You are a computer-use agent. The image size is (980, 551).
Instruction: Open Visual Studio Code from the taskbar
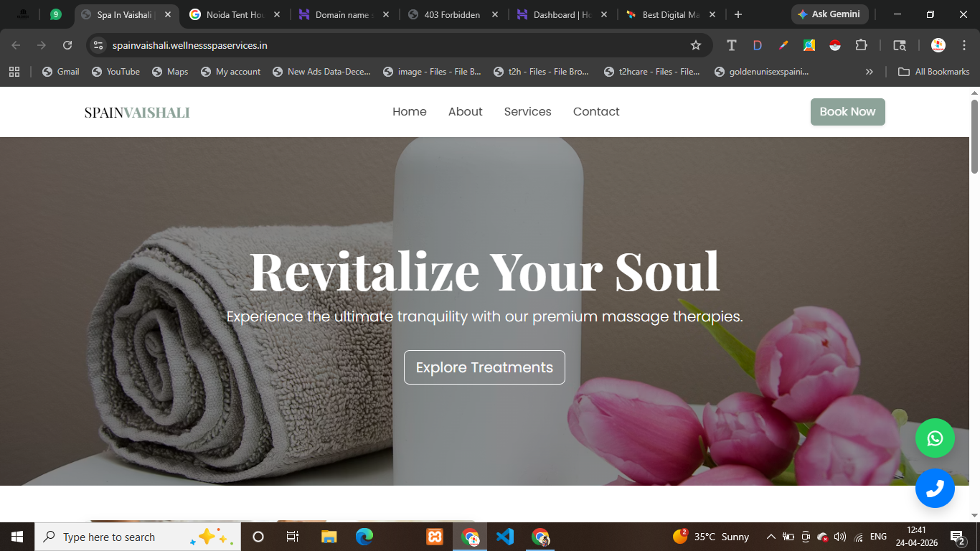[x=505, y=537]
